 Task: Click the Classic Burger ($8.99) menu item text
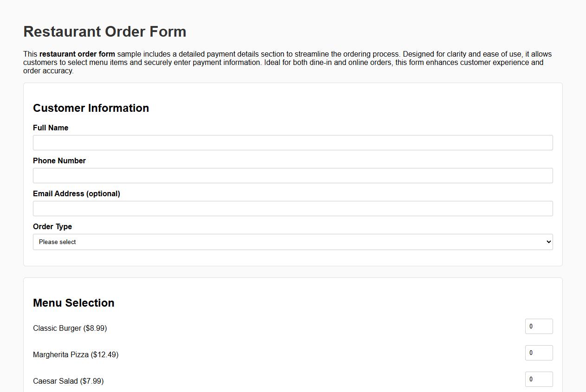[70, 328]
